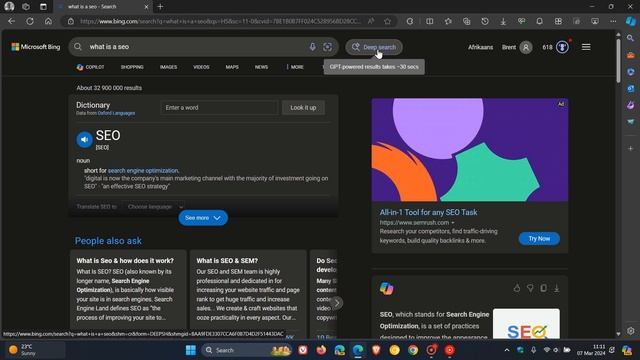This screenshot has width=640, height=360.
Task: Launch Firefox from the taskbar
Action: [321, 350]
